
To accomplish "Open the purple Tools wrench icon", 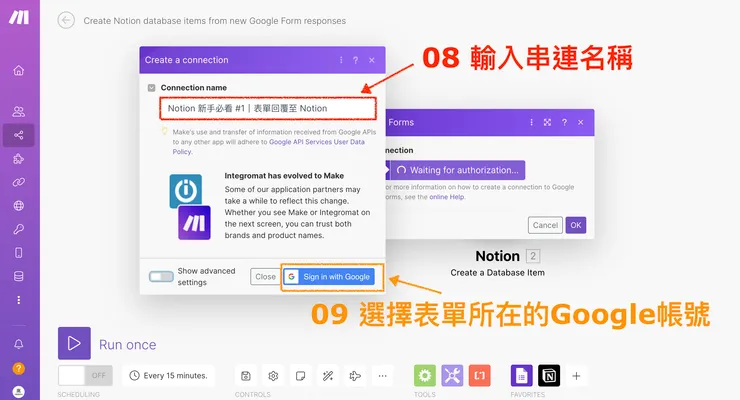I will [x=452, y=375].
